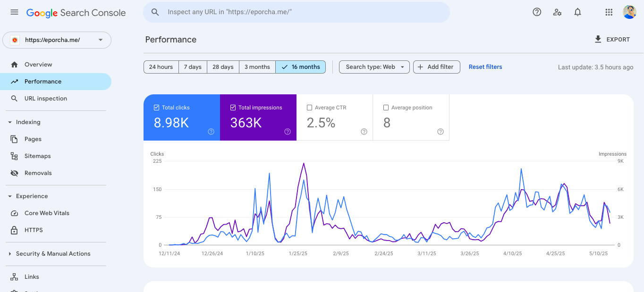Open the property selector dropdown arrow
Image resolution: width=644 pixels, height=292 pixels.
pos(101,40)
